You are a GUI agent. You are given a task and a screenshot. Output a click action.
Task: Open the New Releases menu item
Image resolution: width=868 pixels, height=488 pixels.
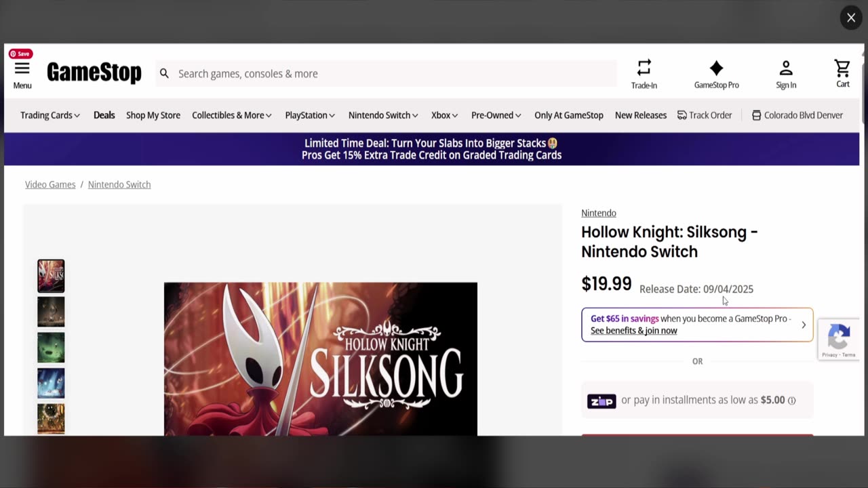pos(641,115)
